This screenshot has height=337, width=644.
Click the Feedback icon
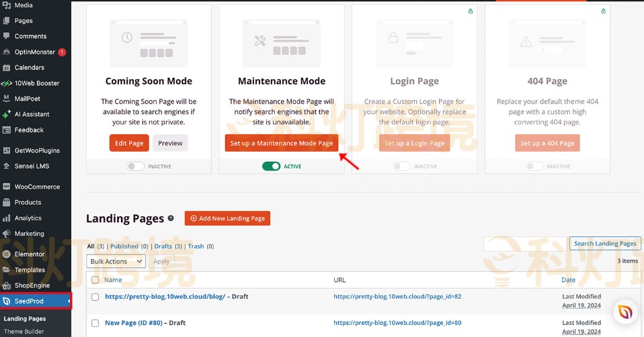click(6, 130)
